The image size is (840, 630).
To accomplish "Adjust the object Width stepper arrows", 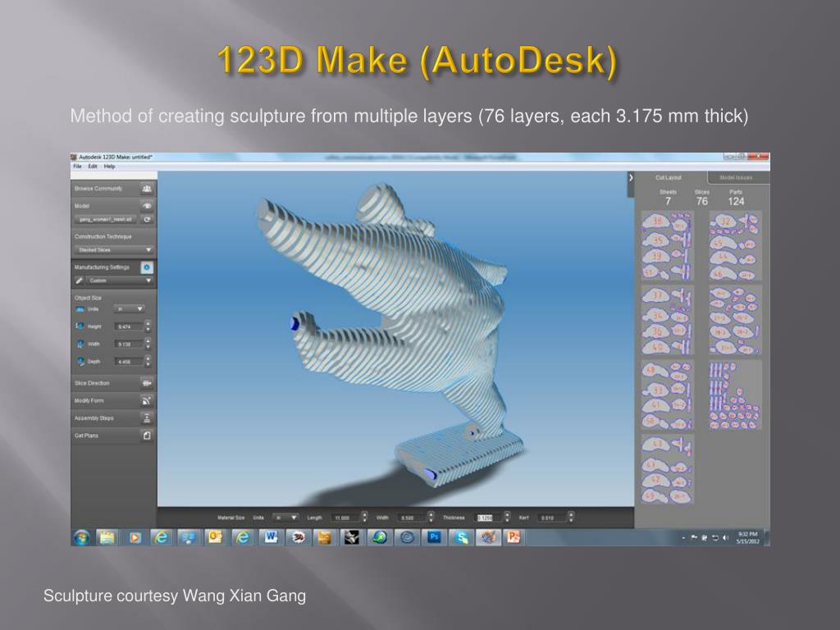I will tap(148, 344).
